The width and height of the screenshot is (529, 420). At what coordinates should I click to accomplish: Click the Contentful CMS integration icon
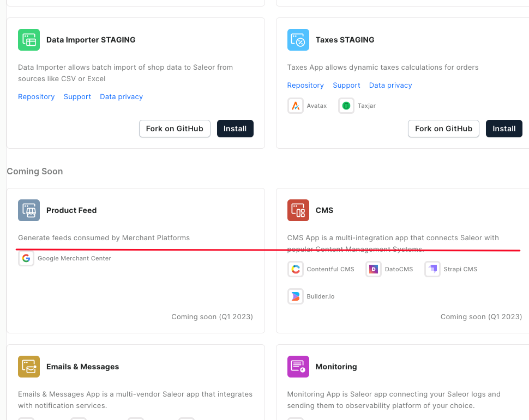(295, 269)
